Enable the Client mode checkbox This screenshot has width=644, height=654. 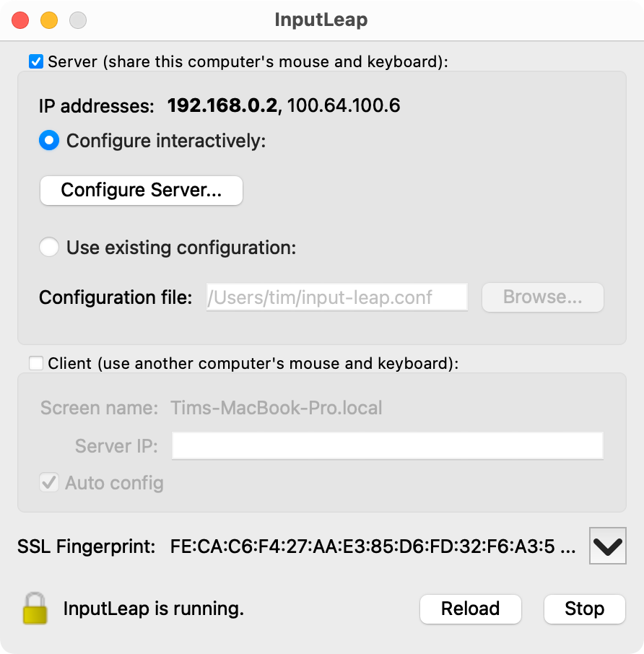35,363
